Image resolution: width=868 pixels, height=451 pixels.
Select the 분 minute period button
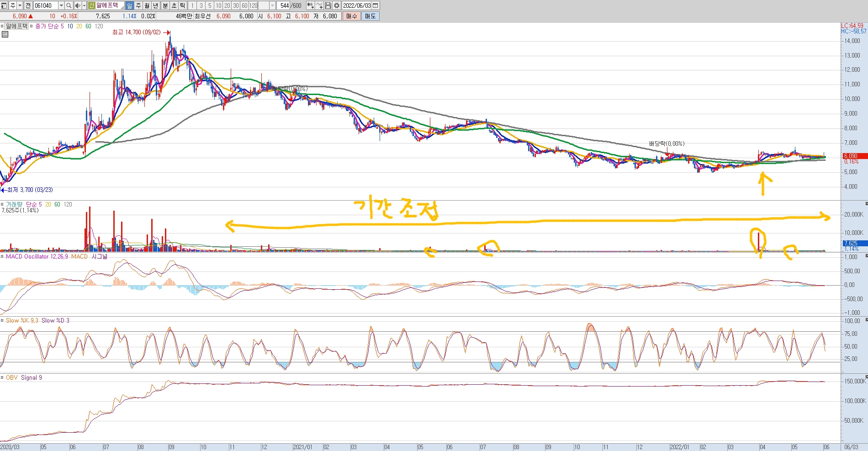tap(165, 5)
